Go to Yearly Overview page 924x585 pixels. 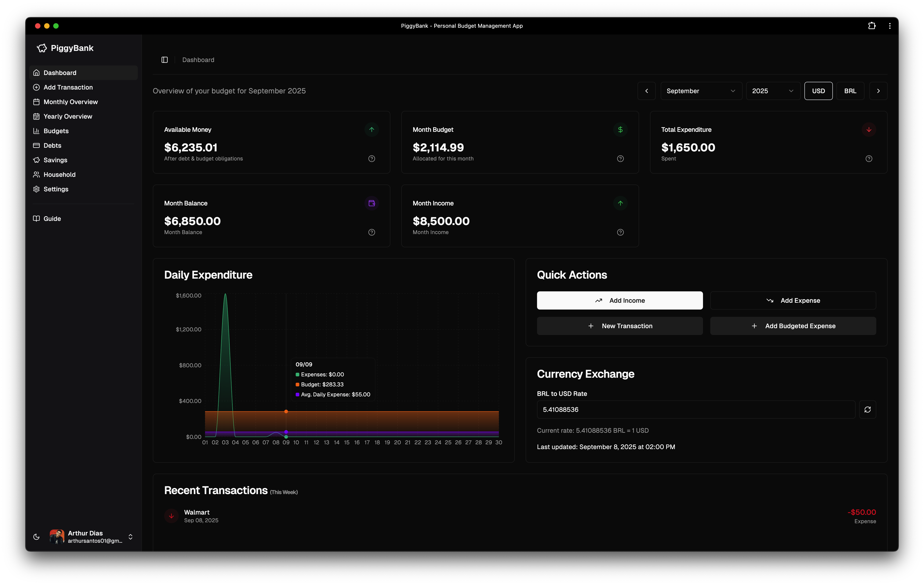point(83,117)
